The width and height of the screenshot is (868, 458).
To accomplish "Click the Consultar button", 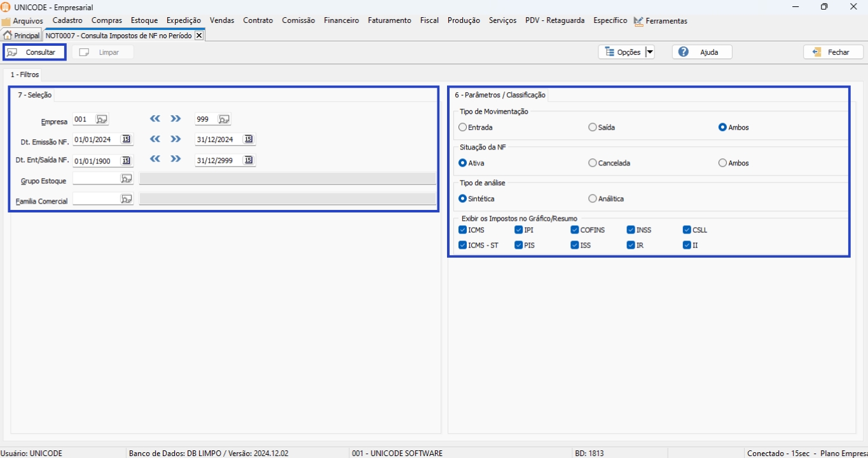I will point(34,52).
